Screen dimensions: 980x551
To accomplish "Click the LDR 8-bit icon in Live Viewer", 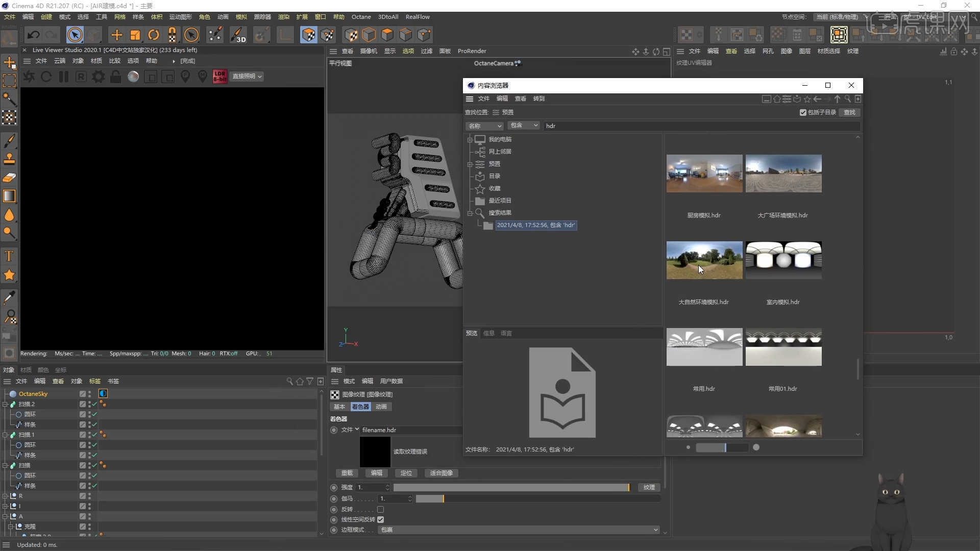I will click(x=220, y=77).
